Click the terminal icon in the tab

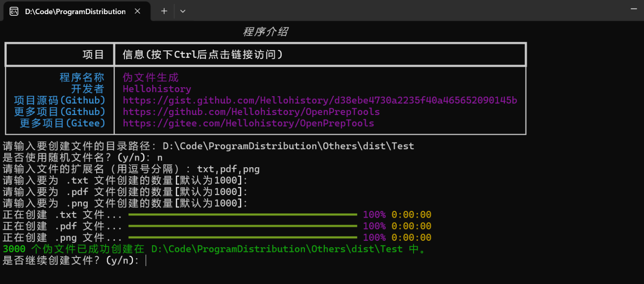pos(14,12)
